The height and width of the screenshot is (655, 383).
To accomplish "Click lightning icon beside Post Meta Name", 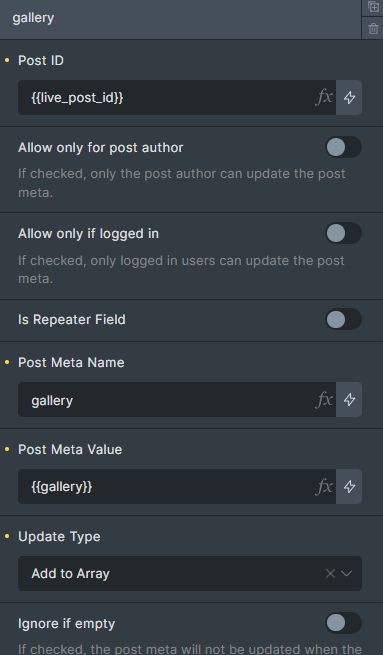I will point(349,400).
